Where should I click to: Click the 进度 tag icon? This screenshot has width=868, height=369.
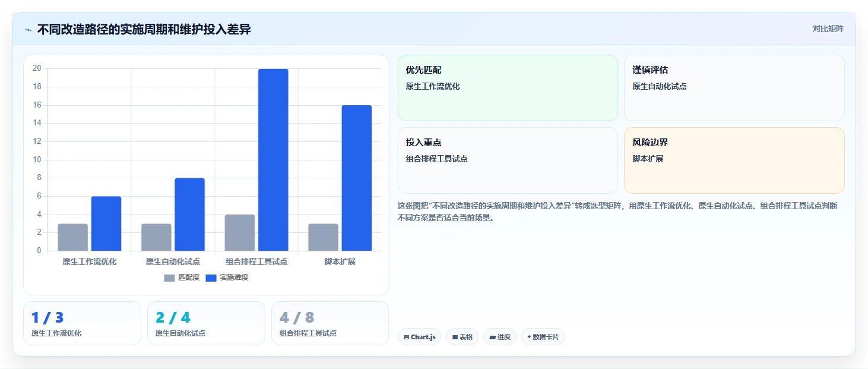(492, 337)
